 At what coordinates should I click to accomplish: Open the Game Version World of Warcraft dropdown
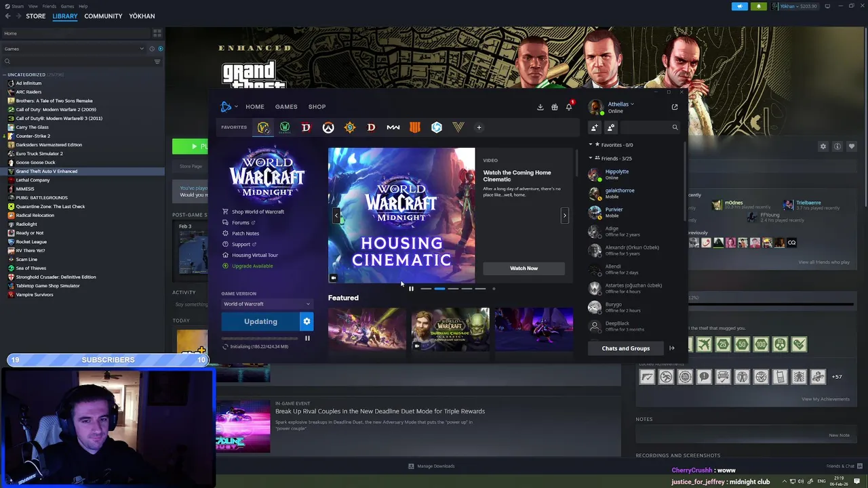(267, 304)
